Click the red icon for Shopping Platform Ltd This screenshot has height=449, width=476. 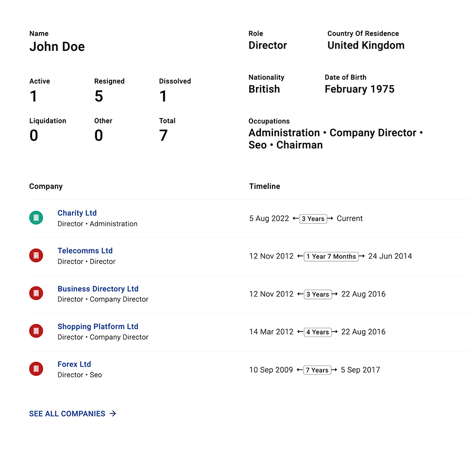[x=36, y=332]
